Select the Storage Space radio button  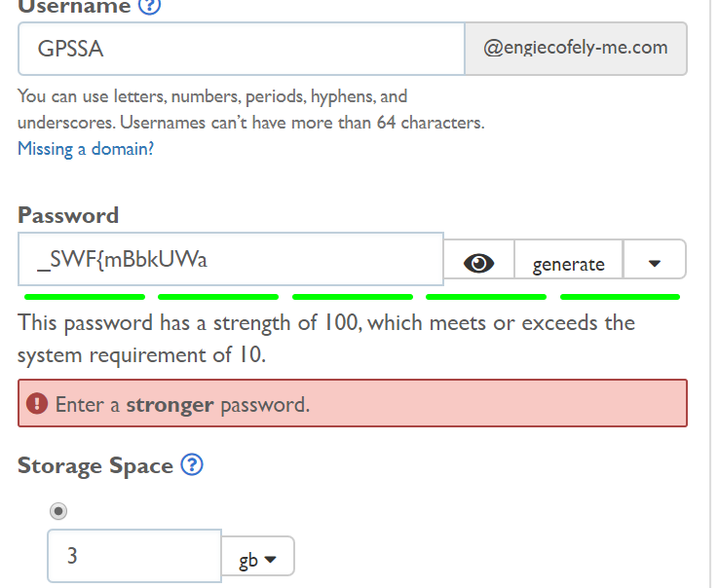point(57,511)
